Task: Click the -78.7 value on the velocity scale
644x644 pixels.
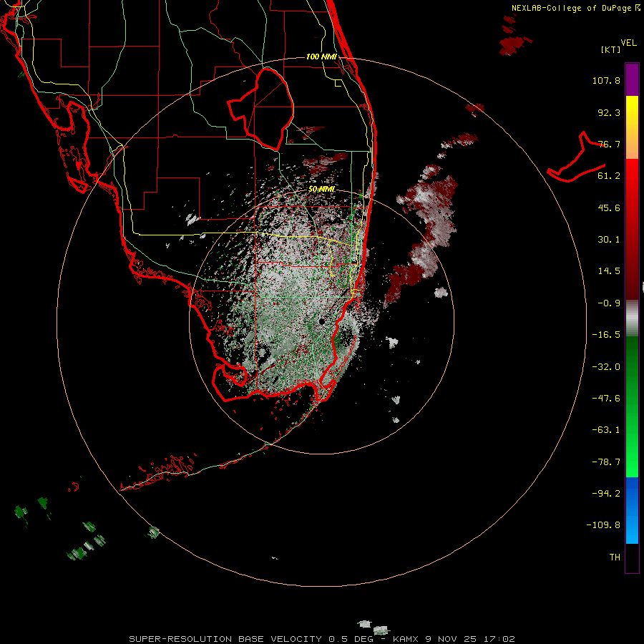Action: [x=606, y=462]
